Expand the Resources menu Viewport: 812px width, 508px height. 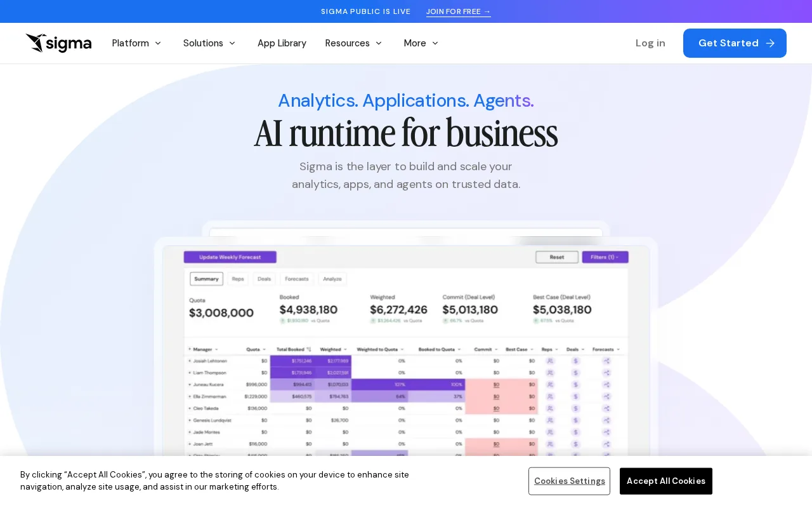click(353, 43)
